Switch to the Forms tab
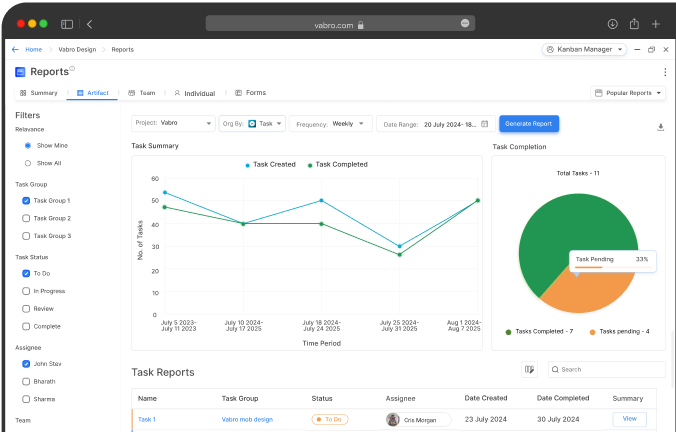The image size is (676, 432). pos(250,93)
